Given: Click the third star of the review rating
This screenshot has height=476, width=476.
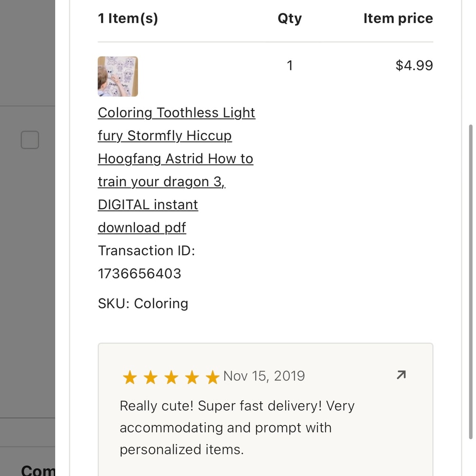Looking at the screenshot, I should (171, 378).
